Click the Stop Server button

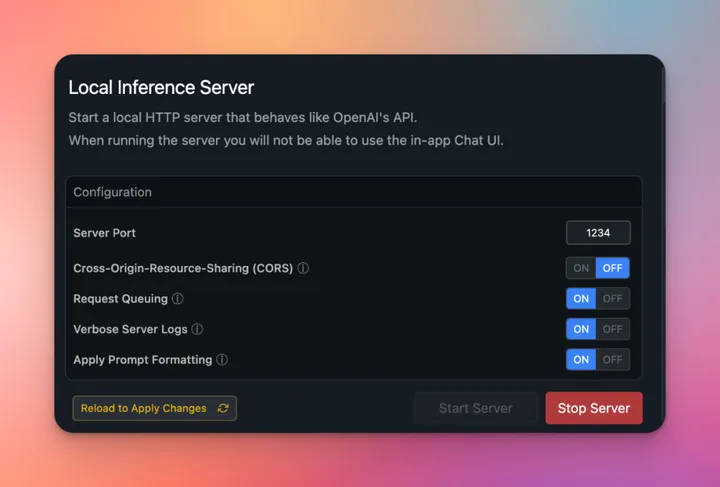(594, 408)
